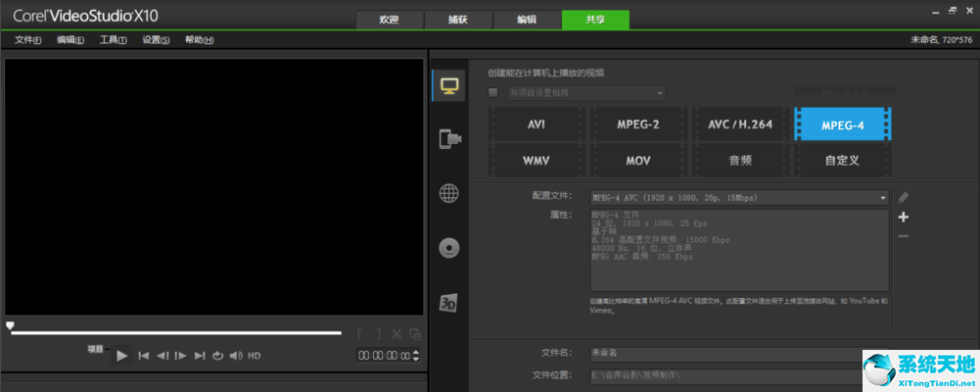Click the 文件位置 path field

point(739,375)
